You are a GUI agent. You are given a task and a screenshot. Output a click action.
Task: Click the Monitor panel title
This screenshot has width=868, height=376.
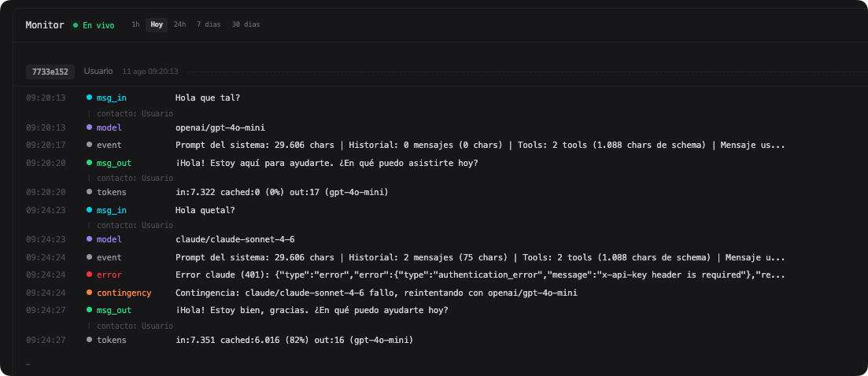click(x=45, y=25)
